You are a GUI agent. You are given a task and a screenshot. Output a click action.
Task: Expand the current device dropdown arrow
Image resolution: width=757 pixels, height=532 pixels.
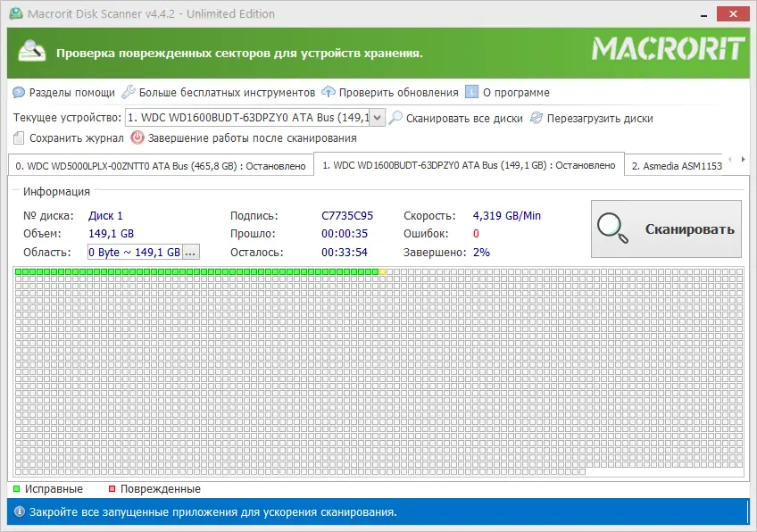(378, 117)
